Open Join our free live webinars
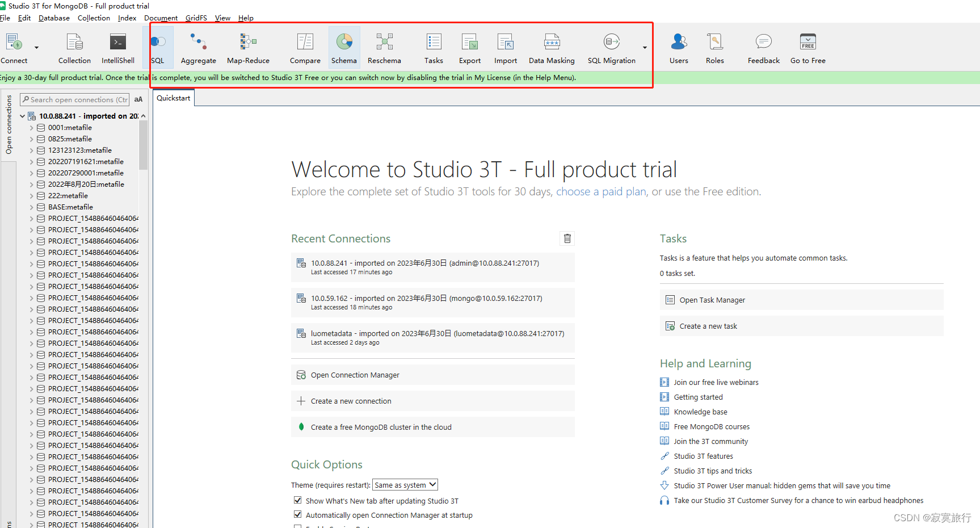Image resolution: width=980 pixels, height=528 pixels. [716, 382]
